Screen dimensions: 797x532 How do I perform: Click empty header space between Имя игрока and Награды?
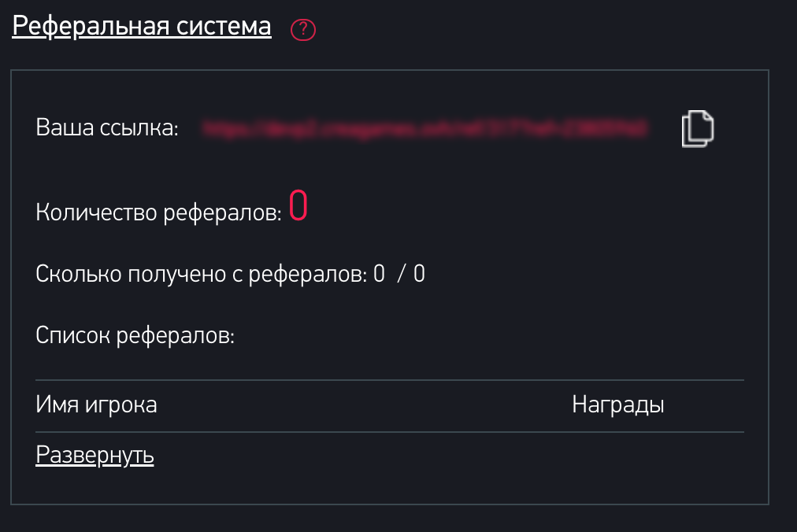(362, 405)
